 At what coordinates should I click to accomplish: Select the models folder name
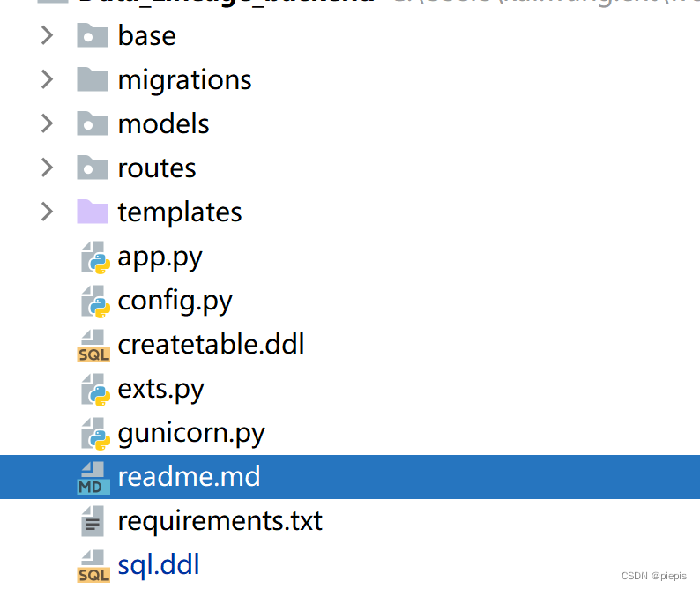[163, 123]
